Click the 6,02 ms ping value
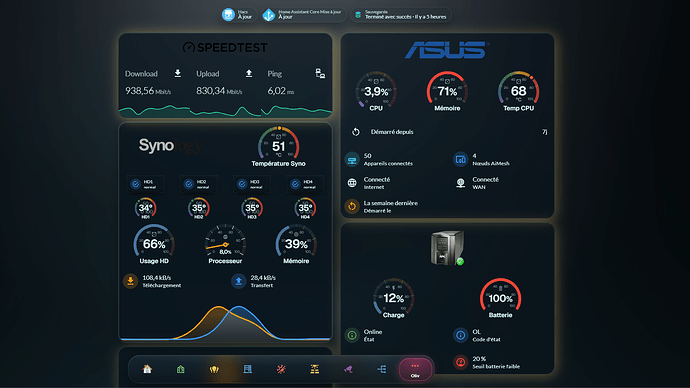This screenshot has height=388, width=690. tap(281, 91)
